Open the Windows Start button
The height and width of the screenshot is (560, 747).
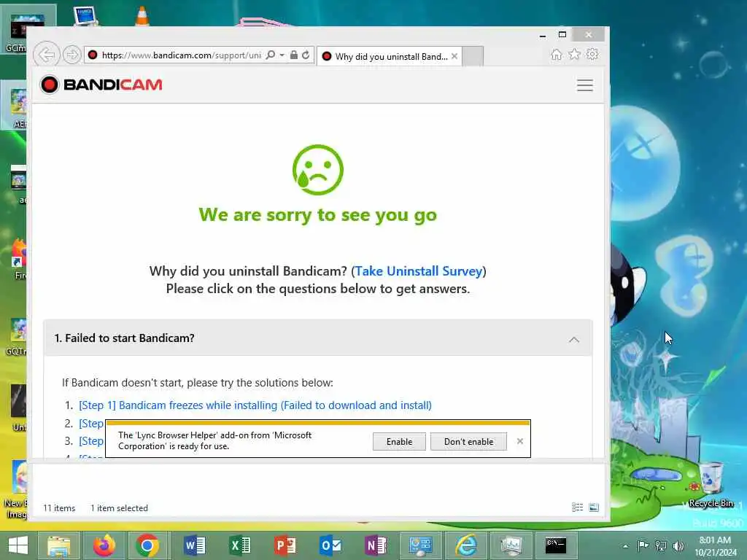18,545
